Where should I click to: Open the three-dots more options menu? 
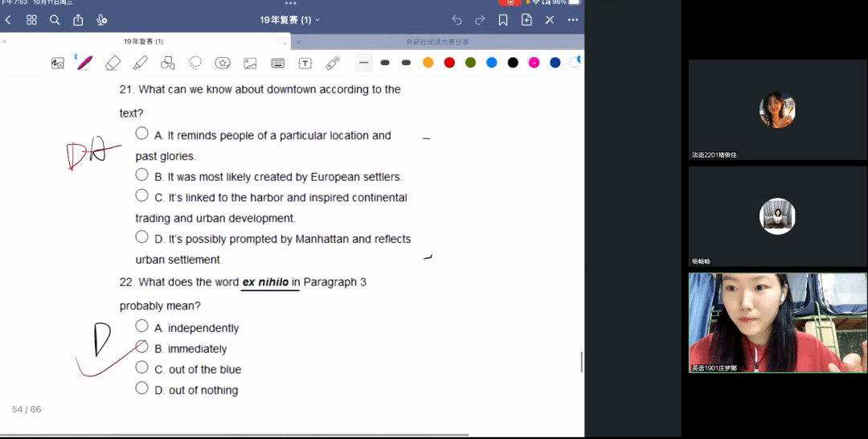click(573, 20)
